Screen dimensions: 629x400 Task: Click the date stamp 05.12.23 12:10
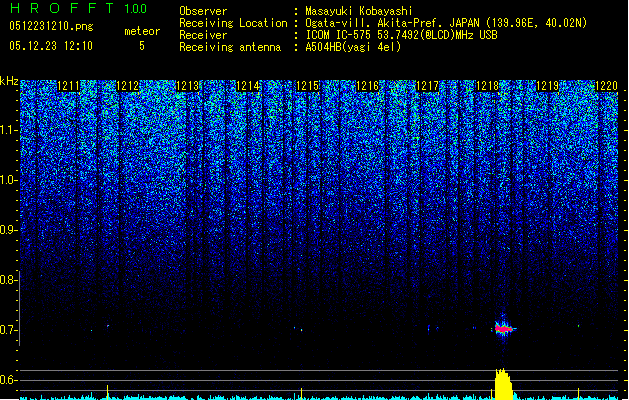pos(51,46)
